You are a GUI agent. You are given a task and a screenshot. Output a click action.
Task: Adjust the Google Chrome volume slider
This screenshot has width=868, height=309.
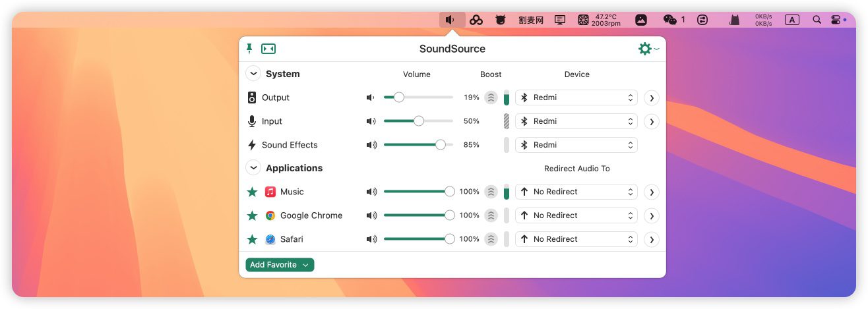(x=418, y=215)
